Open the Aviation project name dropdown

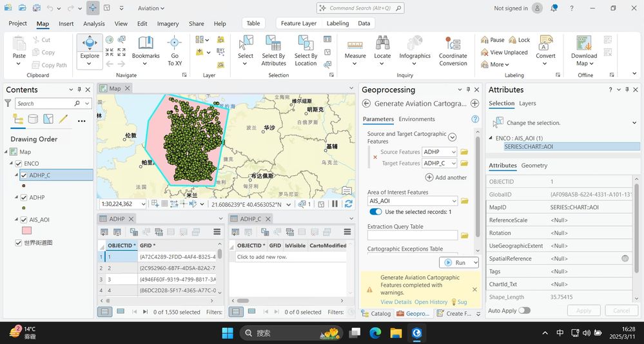[x=151, y=8]
